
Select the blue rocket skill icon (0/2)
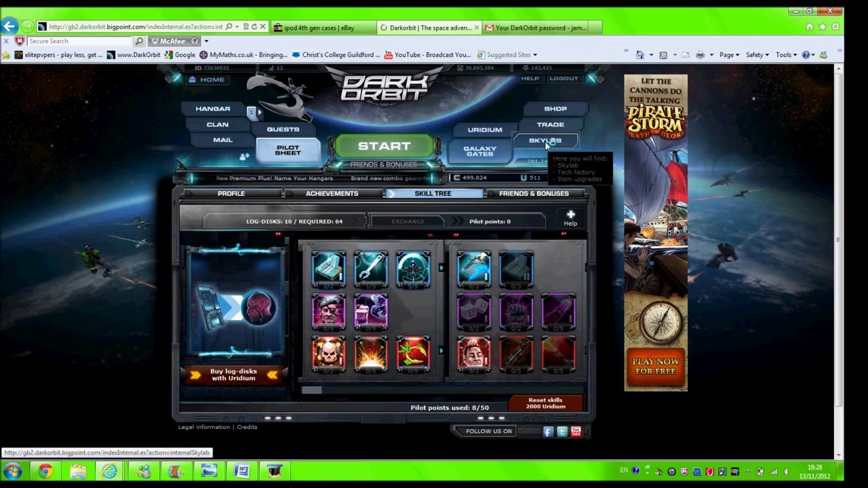(473, 270)
